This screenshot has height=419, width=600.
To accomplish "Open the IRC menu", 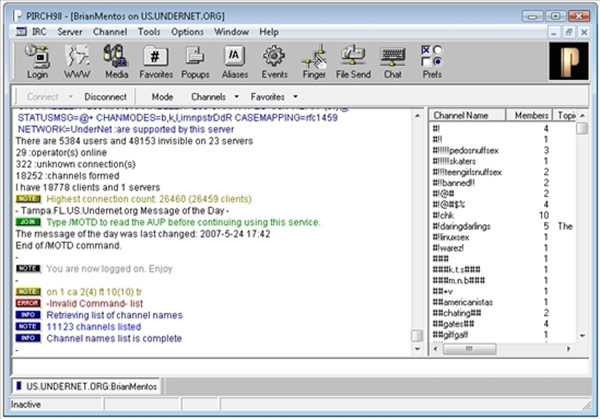I will 39,32.
